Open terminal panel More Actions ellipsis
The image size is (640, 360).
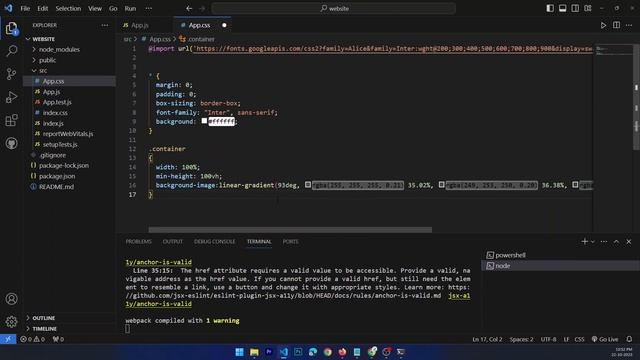coord(604,242)
